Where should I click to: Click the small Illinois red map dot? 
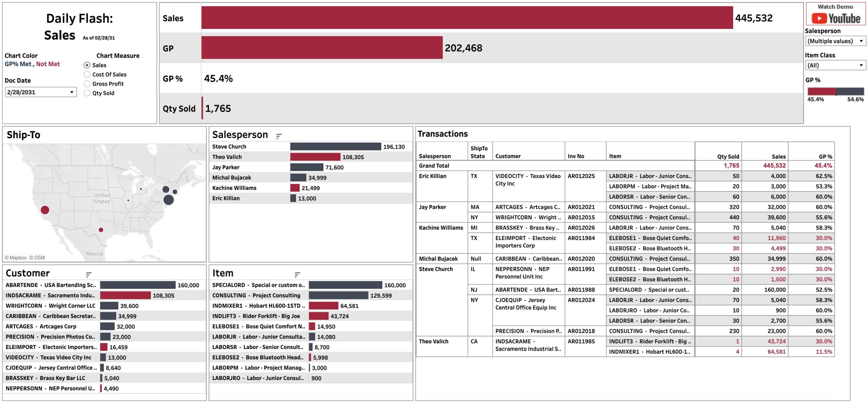tap(128, 200)
